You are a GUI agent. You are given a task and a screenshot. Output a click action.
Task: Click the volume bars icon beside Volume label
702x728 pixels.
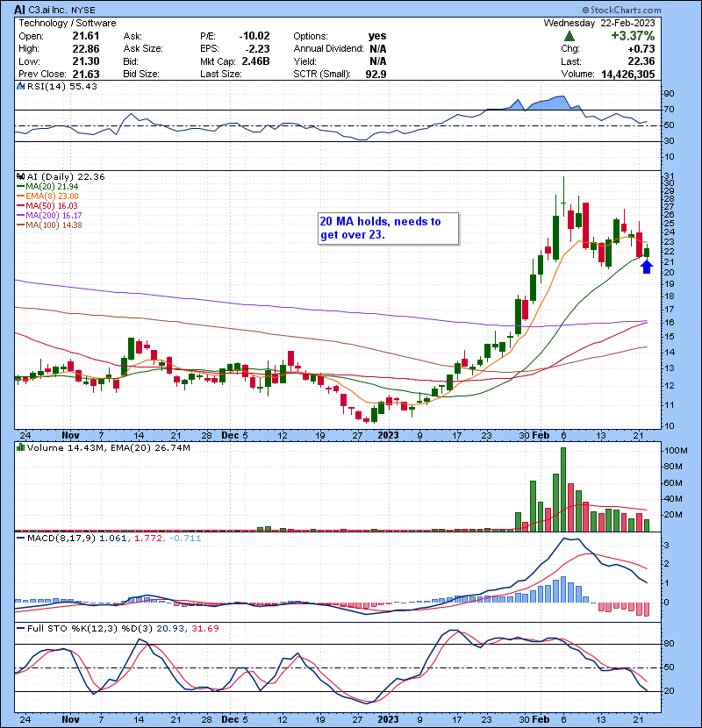click(20, 447)
